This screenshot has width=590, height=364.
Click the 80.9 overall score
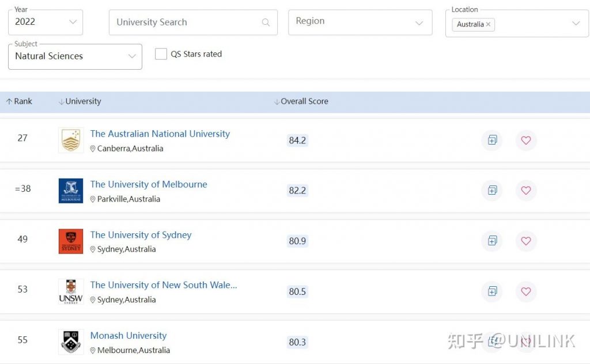pyautogui.click(x=297, y=241)
